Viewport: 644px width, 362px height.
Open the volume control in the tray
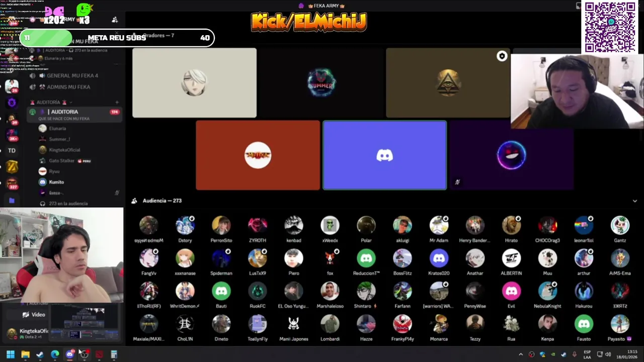tap(608, 354)
